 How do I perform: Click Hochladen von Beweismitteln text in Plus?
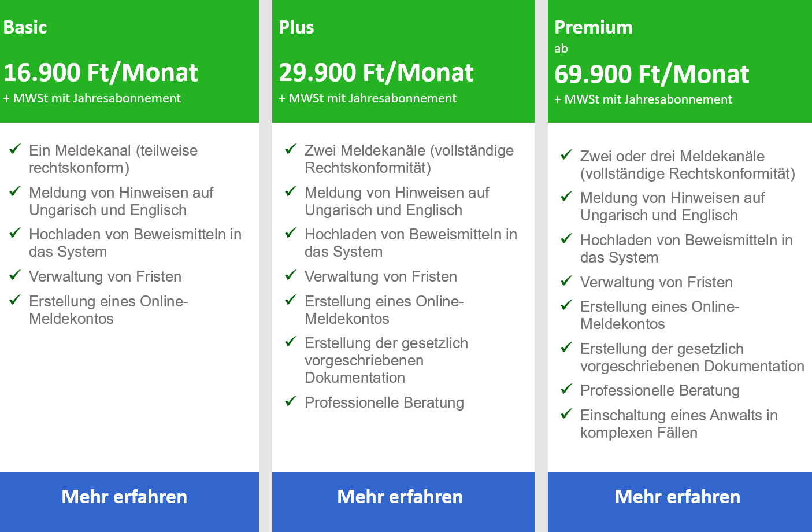click(411, 243)
